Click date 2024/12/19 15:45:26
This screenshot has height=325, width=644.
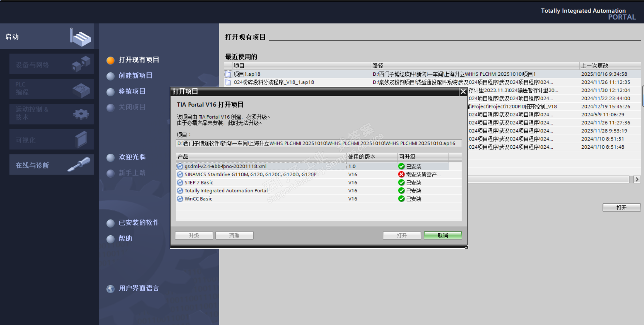pos(605,106)
